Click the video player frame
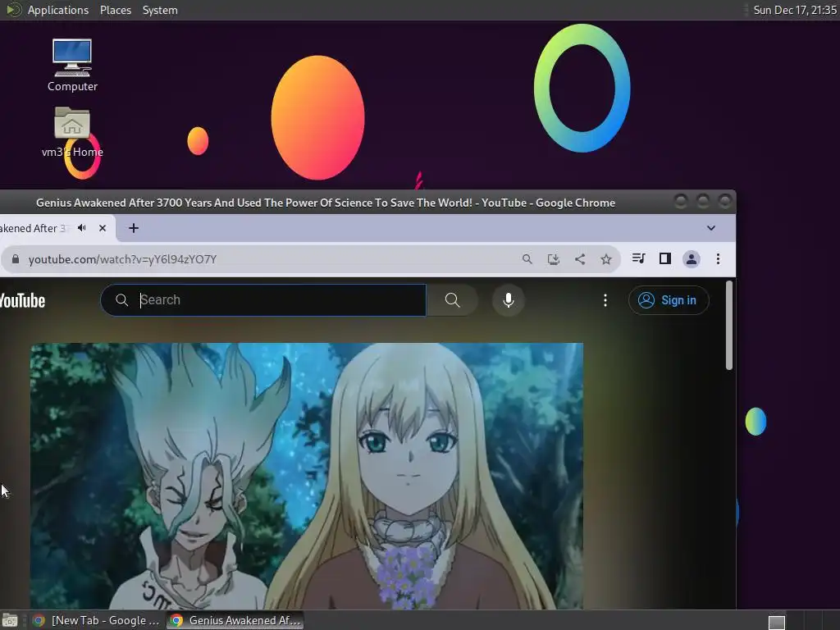The image size is (840, 630). [x=307, y=476]
